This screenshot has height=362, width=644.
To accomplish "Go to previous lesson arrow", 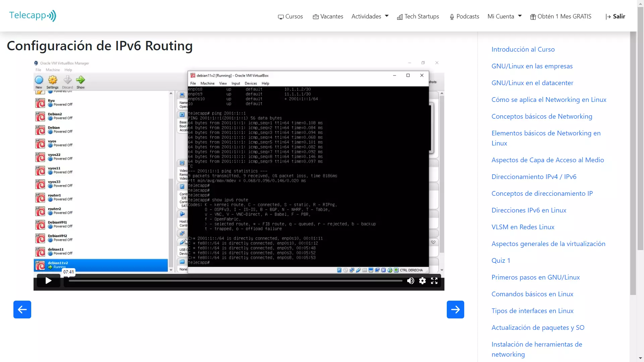I will (22, 309).
